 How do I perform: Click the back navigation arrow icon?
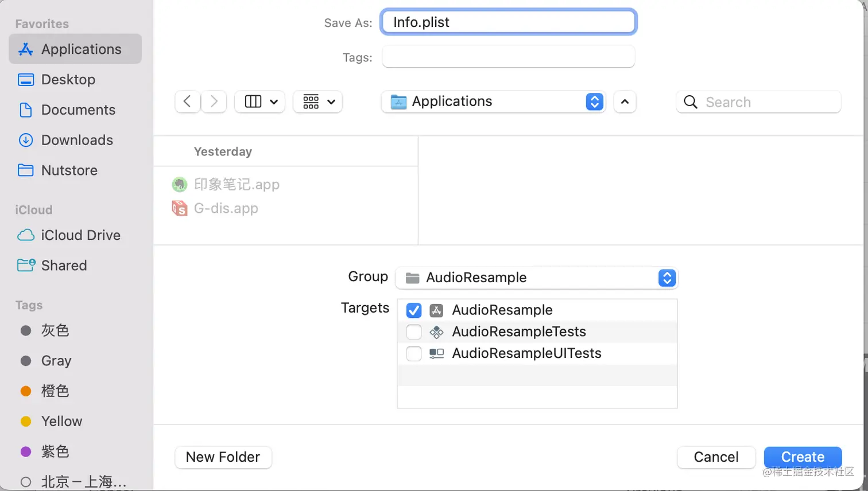coord(187,102)
